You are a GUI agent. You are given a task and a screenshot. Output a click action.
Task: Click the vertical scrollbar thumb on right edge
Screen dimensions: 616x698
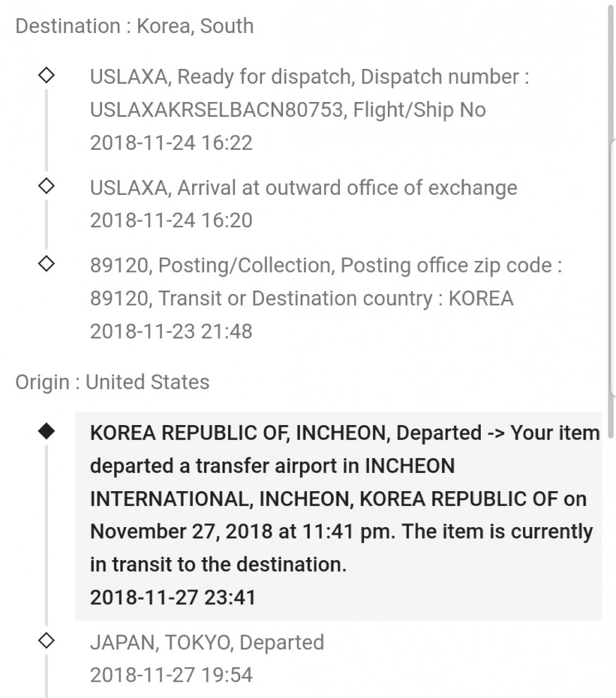coord(611,220)
